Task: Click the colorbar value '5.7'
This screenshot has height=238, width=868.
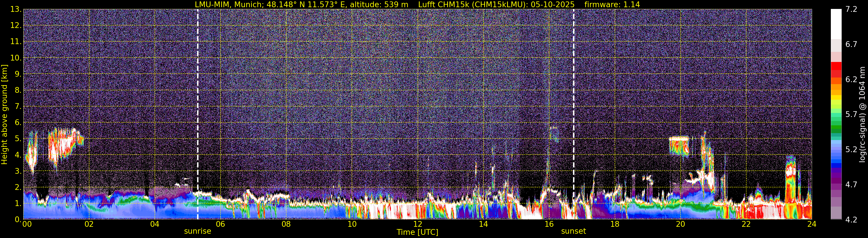Action: point(851,115)
